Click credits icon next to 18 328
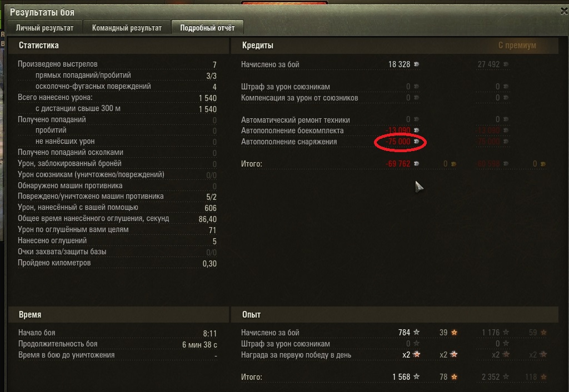The image size is (569, 392). (x=417, y=64)
